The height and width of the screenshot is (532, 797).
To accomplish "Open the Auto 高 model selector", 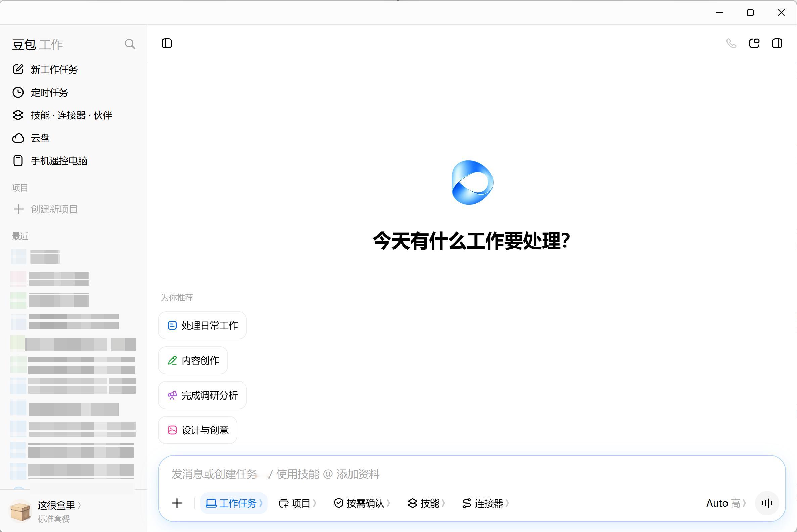I will 726,503.
